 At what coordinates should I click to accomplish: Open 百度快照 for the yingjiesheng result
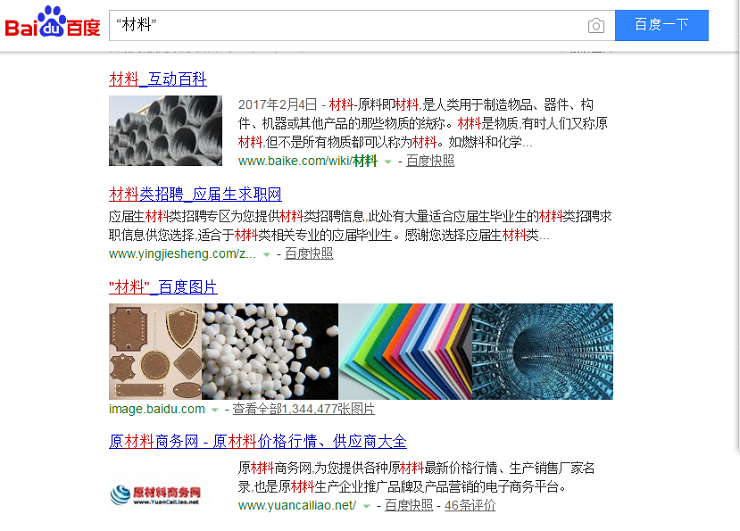[x=309, y=254]
